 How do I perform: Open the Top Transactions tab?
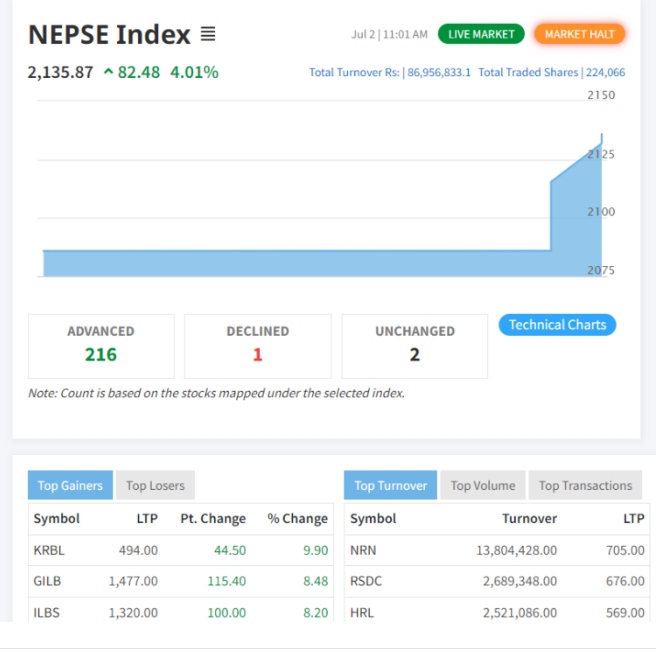(x=585, y=486)
